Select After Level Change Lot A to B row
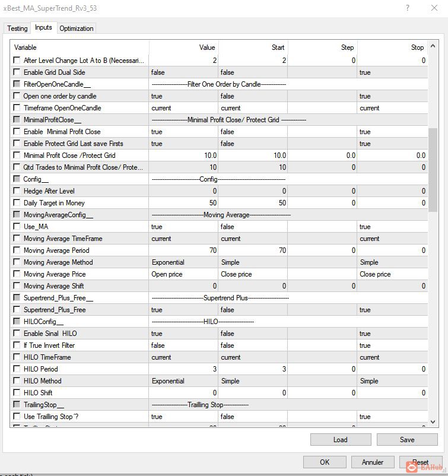 click(x=220, y=61)
